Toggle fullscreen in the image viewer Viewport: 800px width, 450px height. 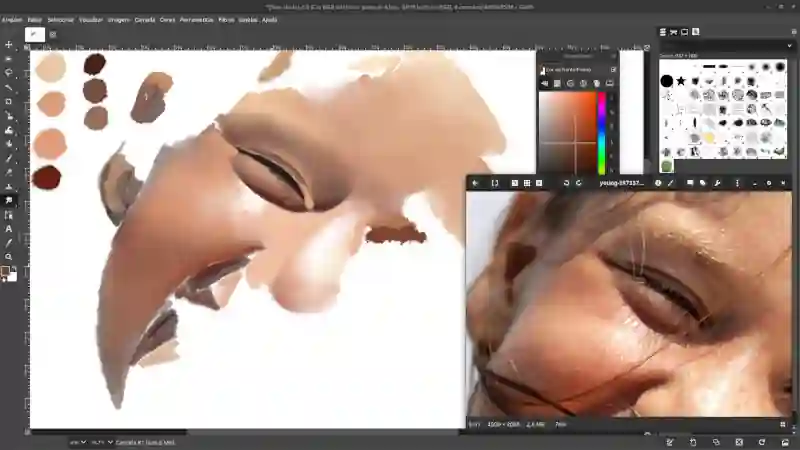(494, 183)
